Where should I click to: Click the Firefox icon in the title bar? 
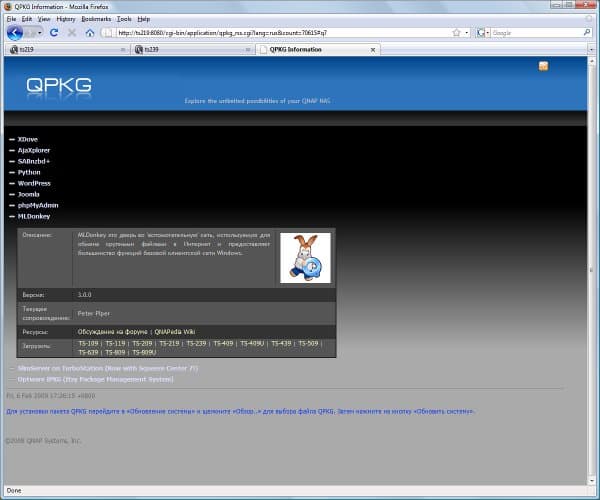8,7
